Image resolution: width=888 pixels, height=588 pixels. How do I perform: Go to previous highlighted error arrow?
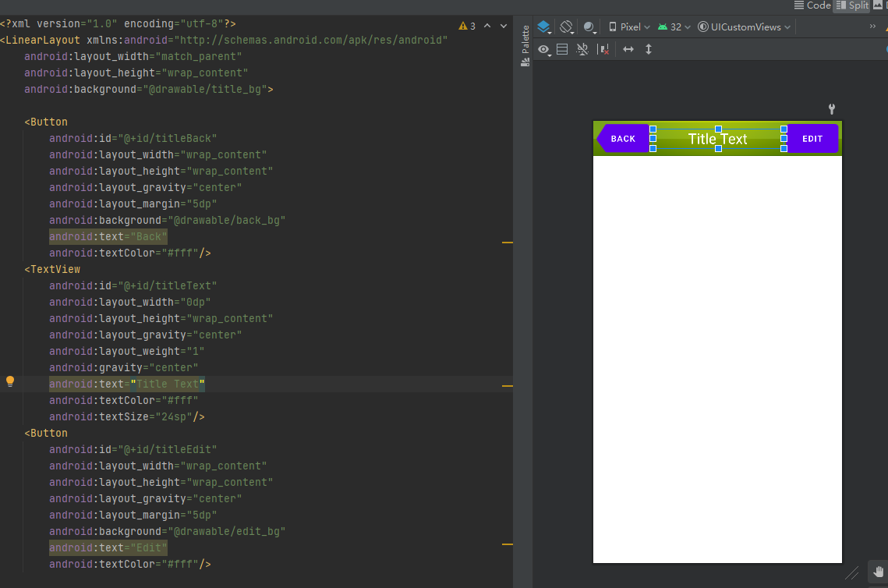(x=487, y=26)
